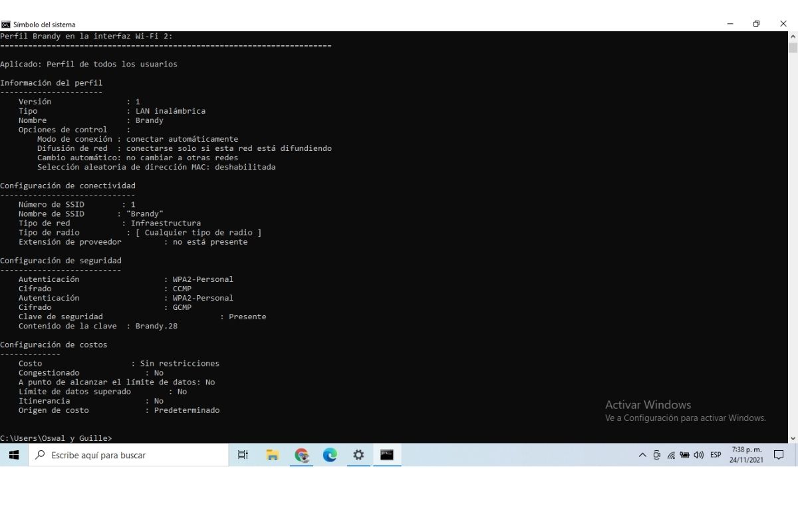The image size is (798, 532).
Task: Click the 'GCMP' cipher value
Action: point(182,307)
